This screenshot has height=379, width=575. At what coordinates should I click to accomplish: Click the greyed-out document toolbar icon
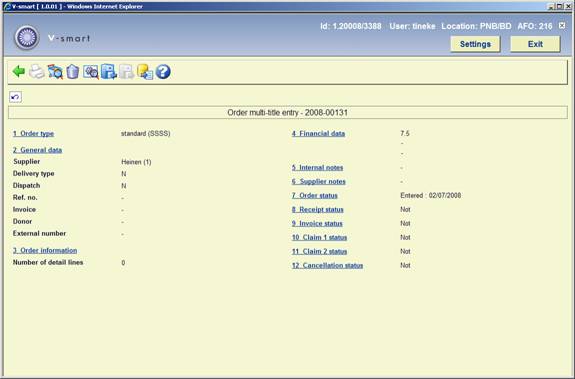pyautogui.click(x=127, y=72)
